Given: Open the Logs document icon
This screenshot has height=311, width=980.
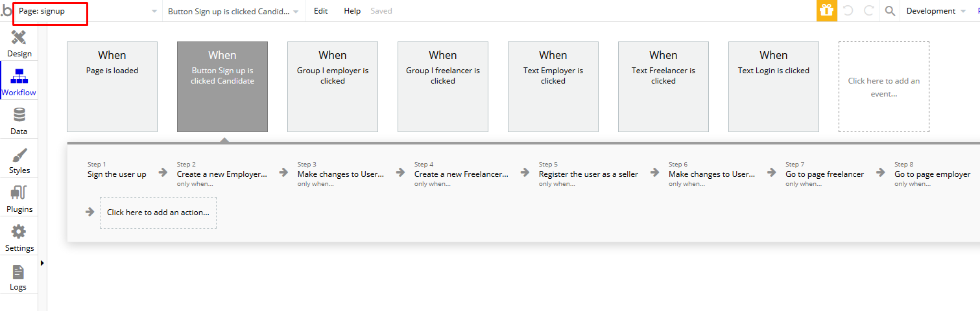Looking at the screenshot, I should coord(18,271).
